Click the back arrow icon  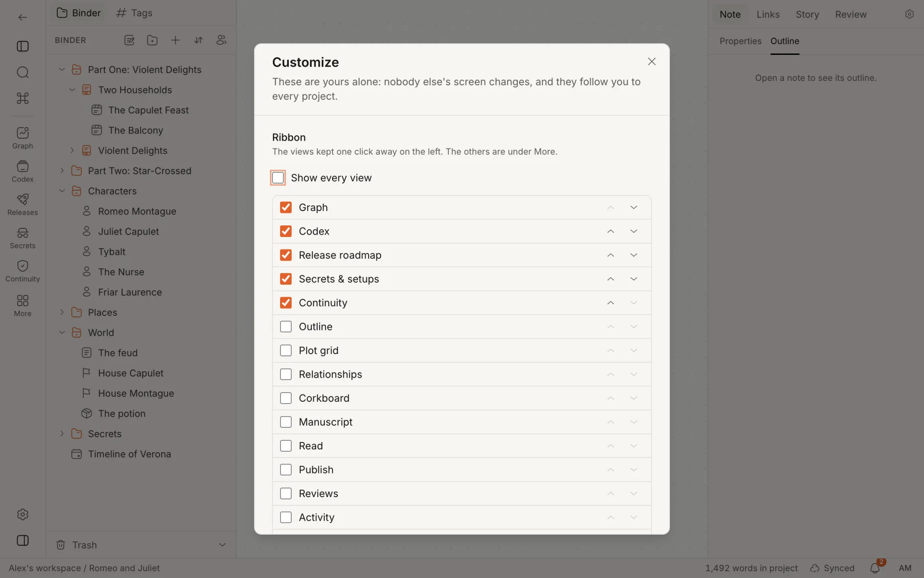pos(23,17)
